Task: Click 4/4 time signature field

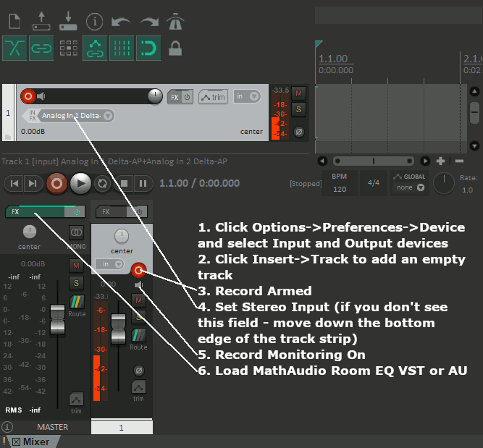Action: [x=374, y=183]
